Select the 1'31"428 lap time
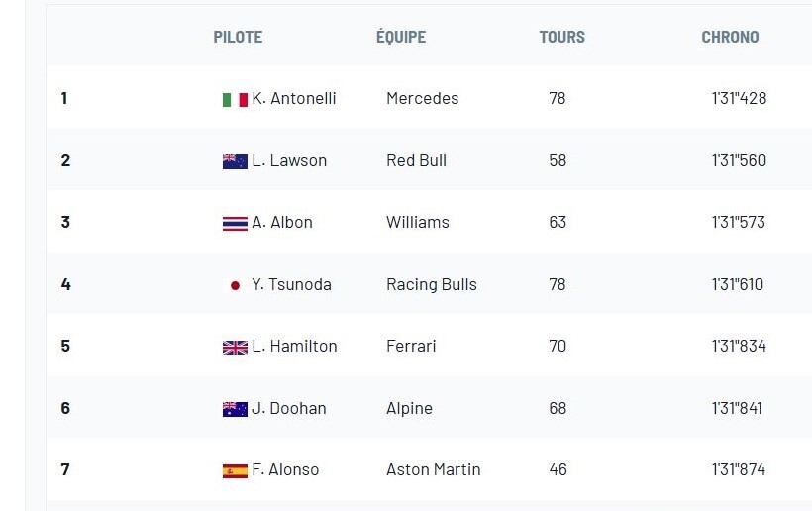Screen dimensions: 812x511 [x=739, y=98]
